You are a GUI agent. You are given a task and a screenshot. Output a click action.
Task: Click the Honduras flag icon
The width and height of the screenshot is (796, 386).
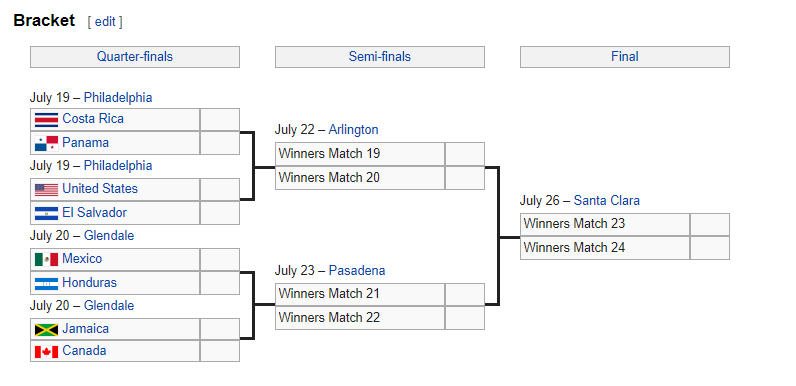coord(46,283)
